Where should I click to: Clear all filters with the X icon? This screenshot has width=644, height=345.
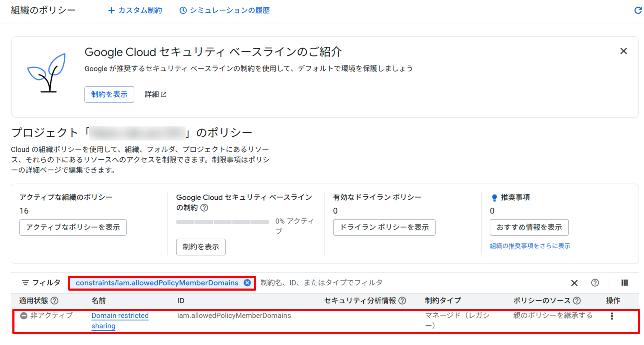[x=574, y=283]
